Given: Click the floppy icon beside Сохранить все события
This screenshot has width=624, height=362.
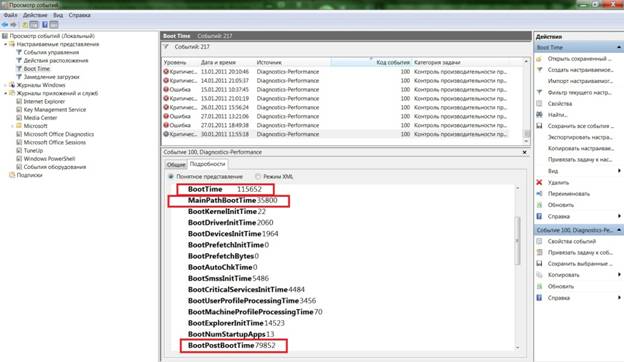Looking at the screenshot, I should [539, 126].
